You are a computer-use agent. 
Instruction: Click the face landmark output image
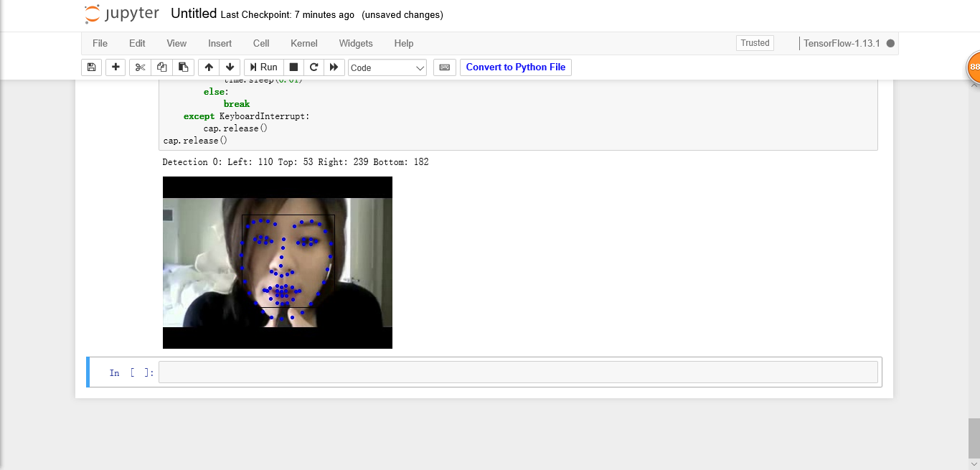click(x=278, y=263)
